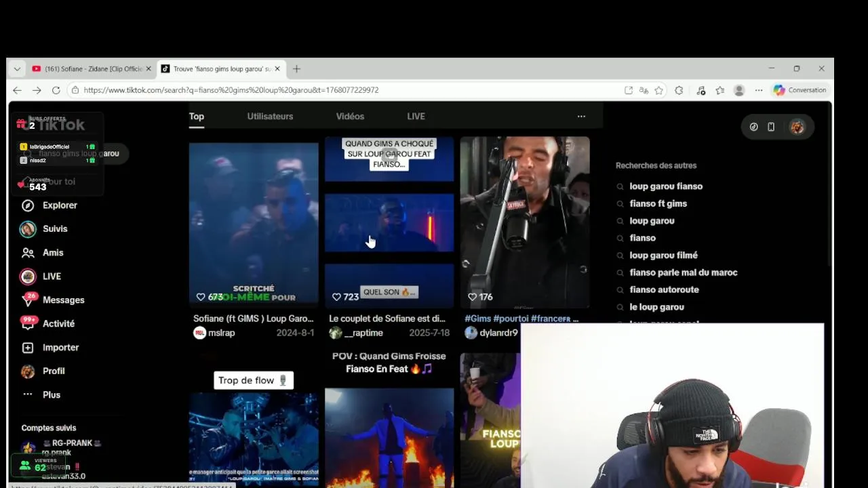
Task: Close the Sofiane - Zidane YouTube tab
Action: (x=149, y=68)
